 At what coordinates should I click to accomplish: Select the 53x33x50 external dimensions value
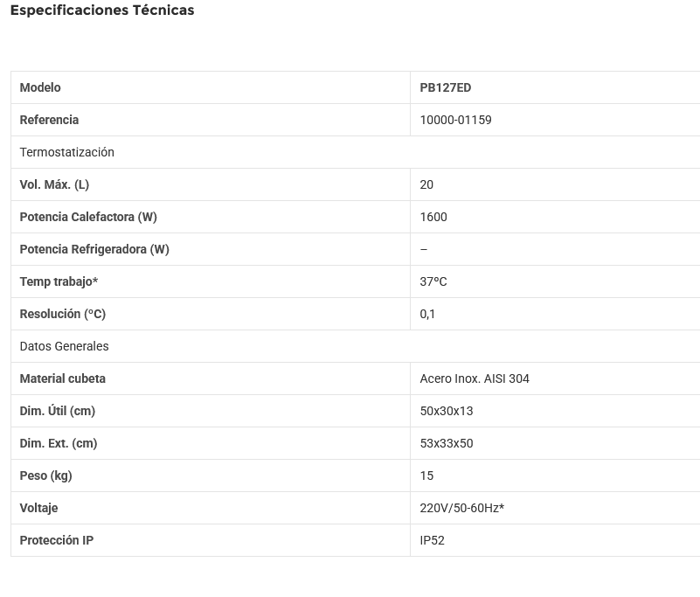447,443
